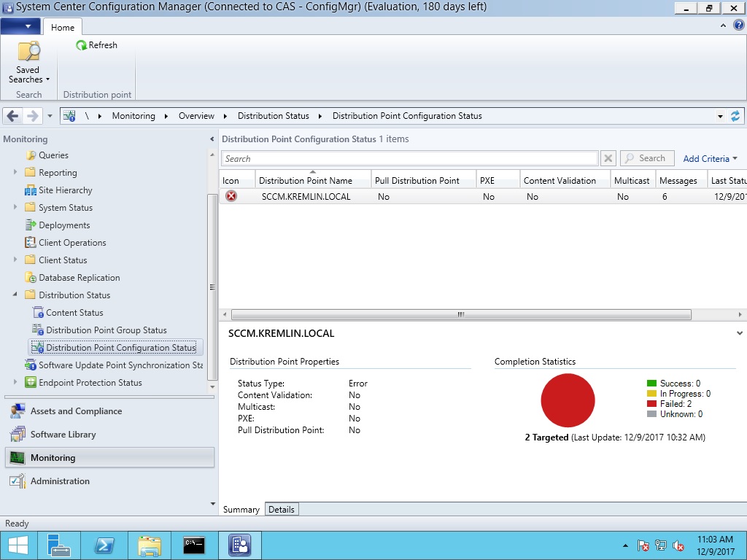This screenshot has height=560, width=747.
Task: Open the address bar history dropdown
Action: tap(720, 116)
